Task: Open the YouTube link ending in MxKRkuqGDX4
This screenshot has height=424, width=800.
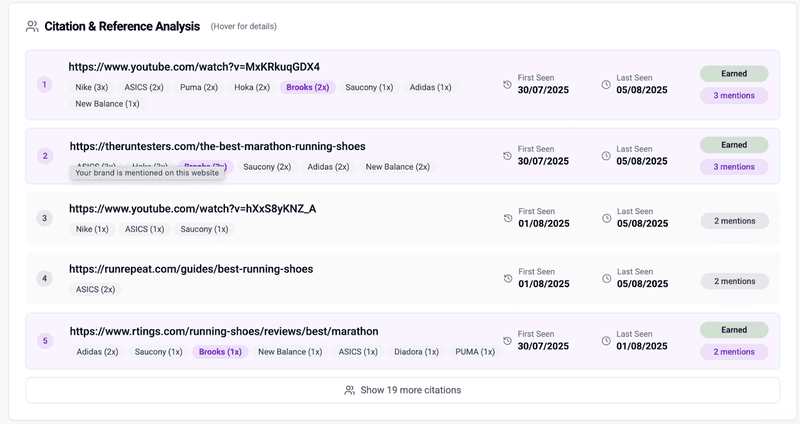Action: [x=194, y=67]
